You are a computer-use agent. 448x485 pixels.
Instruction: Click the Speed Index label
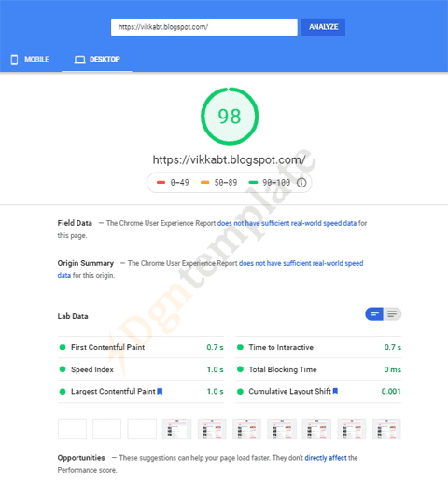pos(92,369)
